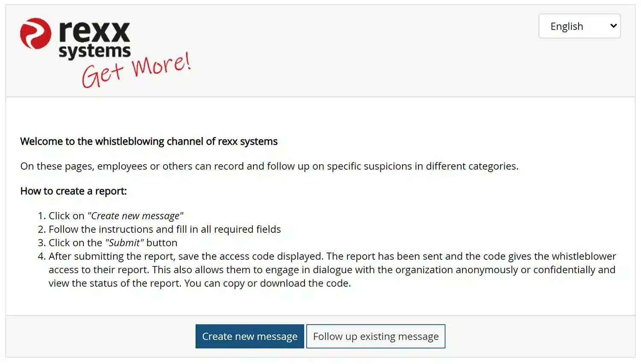Change the page language via the combo box

(579, 26)
